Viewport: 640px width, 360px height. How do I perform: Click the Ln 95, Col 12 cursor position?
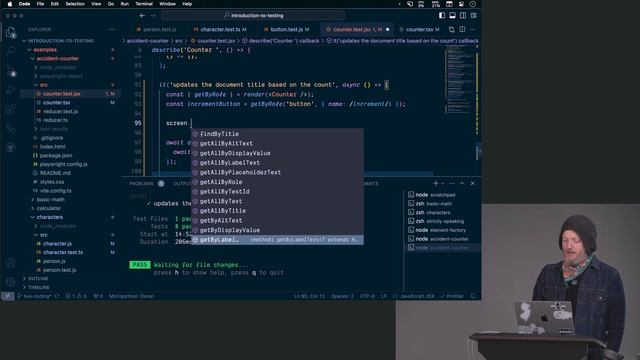click(x=309, y=296)
